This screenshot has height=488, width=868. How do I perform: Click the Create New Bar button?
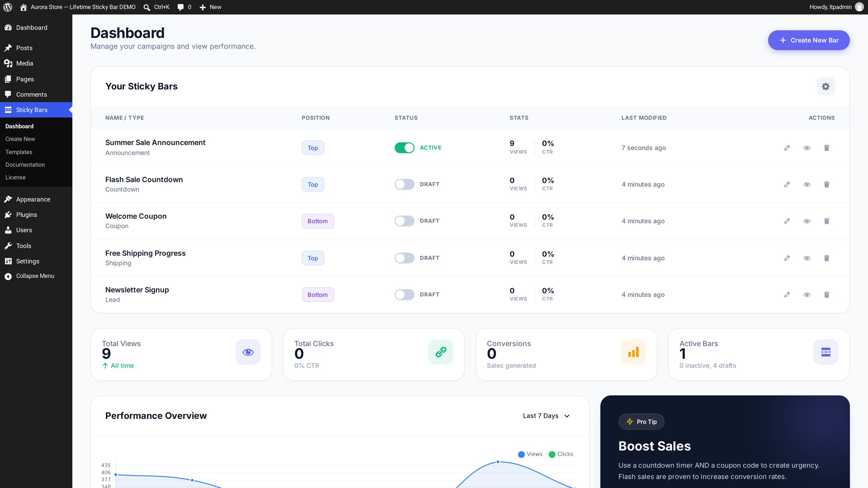point(808,40)
